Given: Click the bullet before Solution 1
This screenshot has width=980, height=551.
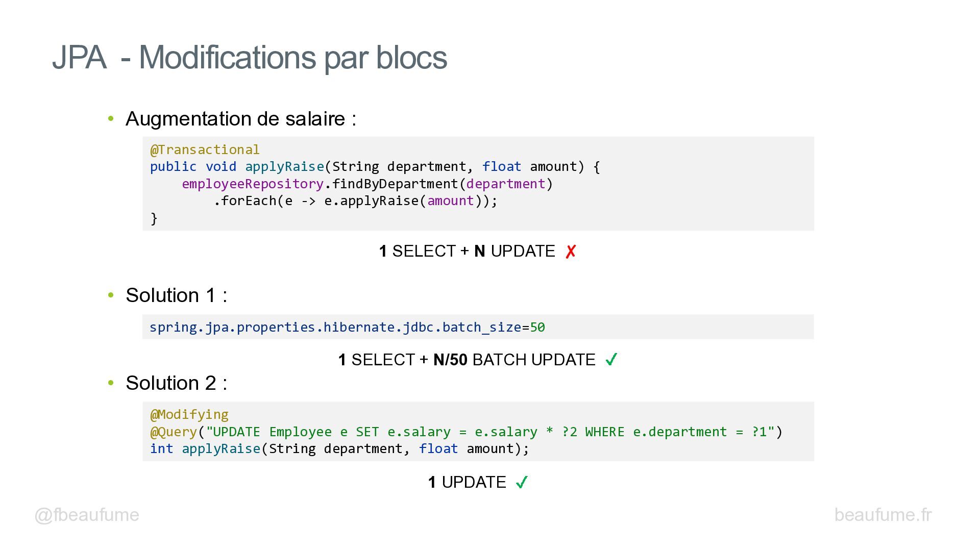Looking at the screenshot, I should (111, 295).
